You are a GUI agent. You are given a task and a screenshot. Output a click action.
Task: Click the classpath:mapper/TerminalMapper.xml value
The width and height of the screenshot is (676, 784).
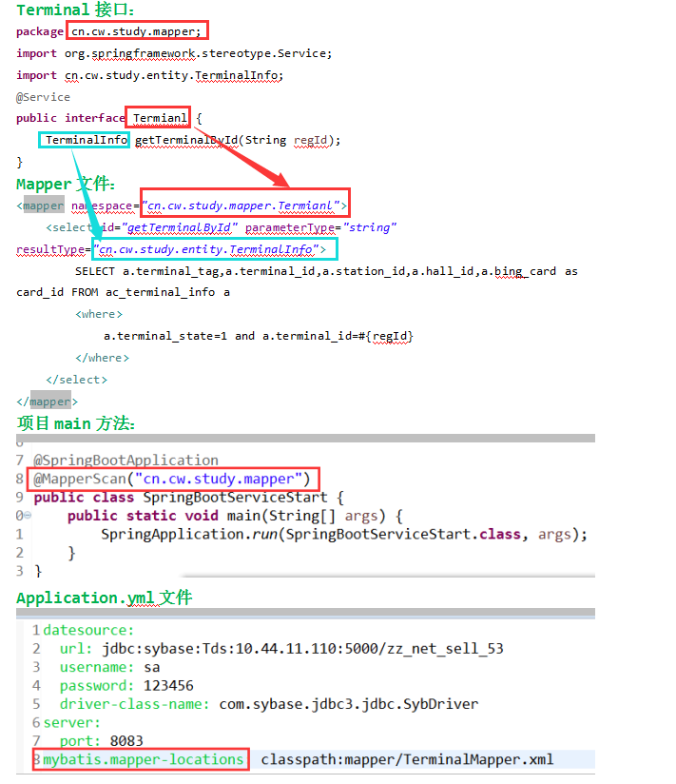click(407, 759)
